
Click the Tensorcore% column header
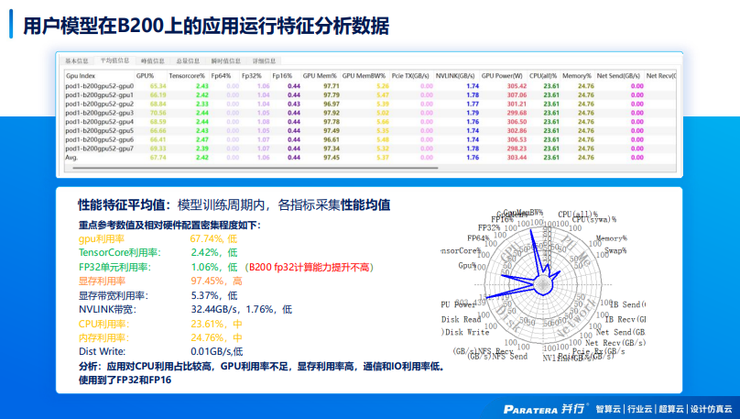(187, 75)
